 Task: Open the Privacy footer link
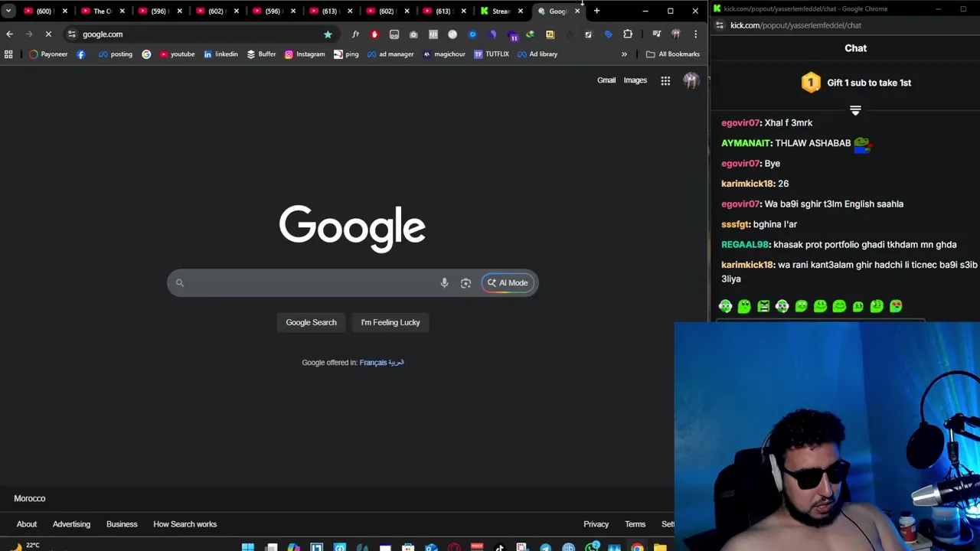coord(596,524)
